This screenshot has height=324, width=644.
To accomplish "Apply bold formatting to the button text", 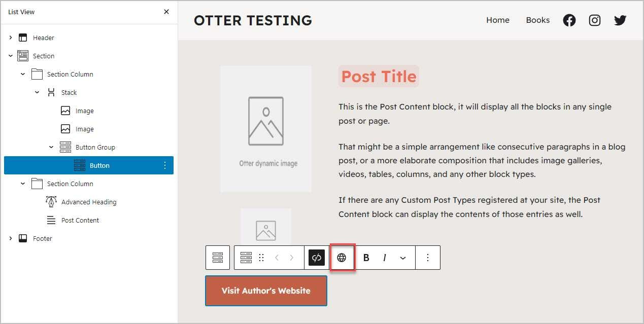I will tap(366, 258).
